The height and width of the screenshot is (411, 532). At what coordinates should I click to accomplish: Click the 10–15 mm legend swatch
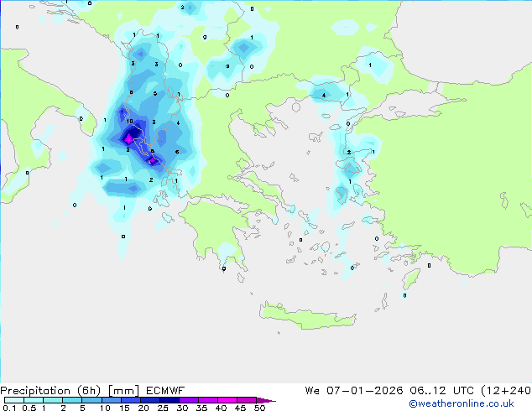click(x=111, y=400)
